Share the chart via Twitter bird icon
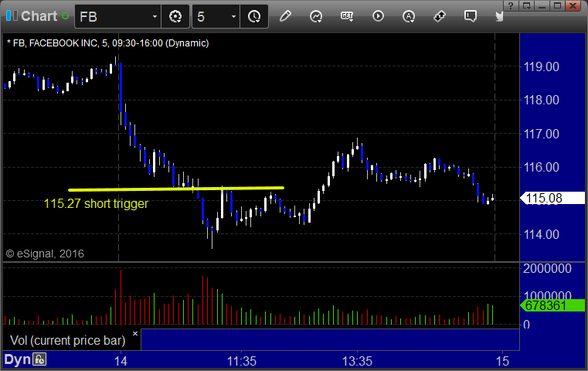This screenshot has height=371, width=588. (x=499, y=16)
